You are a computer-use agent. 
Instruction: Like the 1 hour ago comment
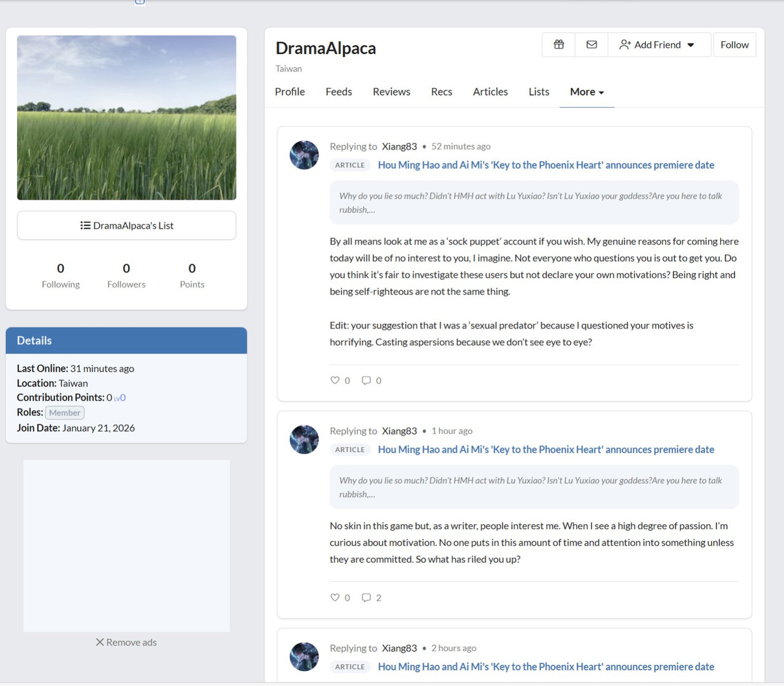[335, 597]
